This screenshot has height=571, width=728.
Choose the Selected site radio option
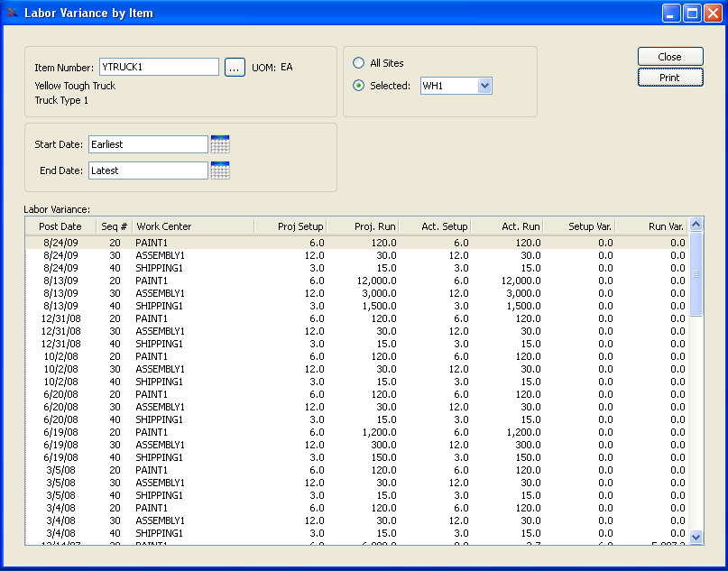click(359, 86)
